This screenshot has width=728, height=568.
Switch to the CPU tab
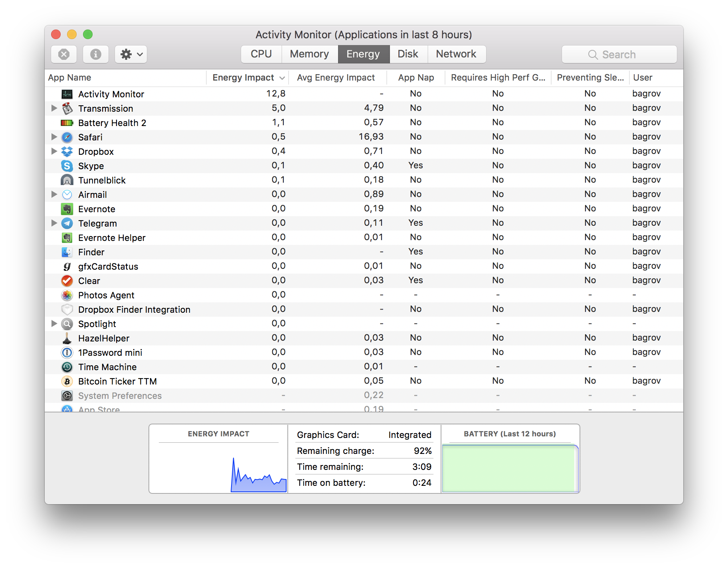[x=261, y=54]
